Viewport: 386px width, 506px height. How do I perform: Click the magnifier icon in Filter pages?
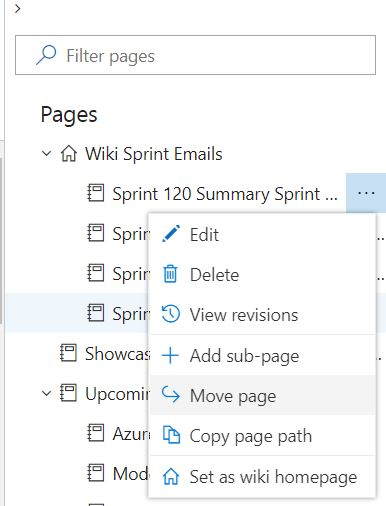pos(46,55)
